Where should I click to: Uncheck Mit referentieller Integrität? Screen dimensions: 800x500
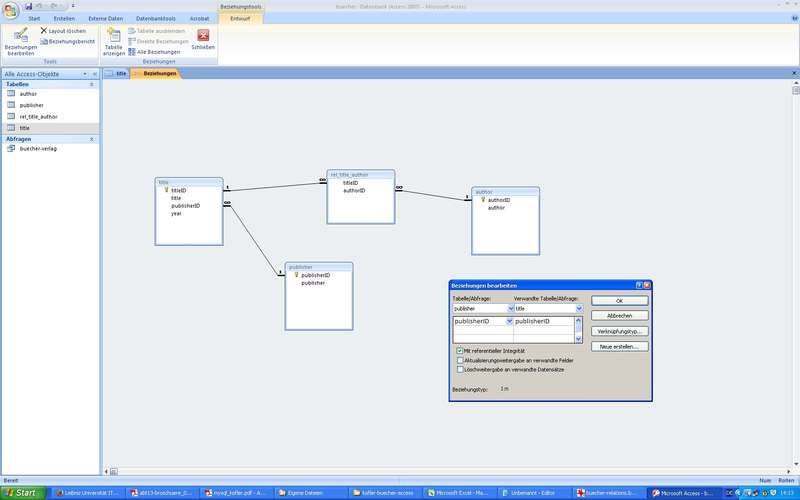[x=459, y=352]
